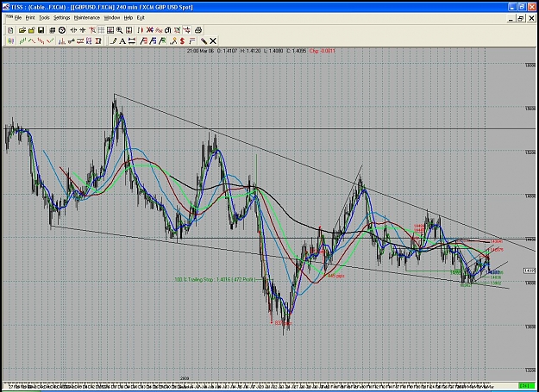Select the line chart icon

[32, 41]
